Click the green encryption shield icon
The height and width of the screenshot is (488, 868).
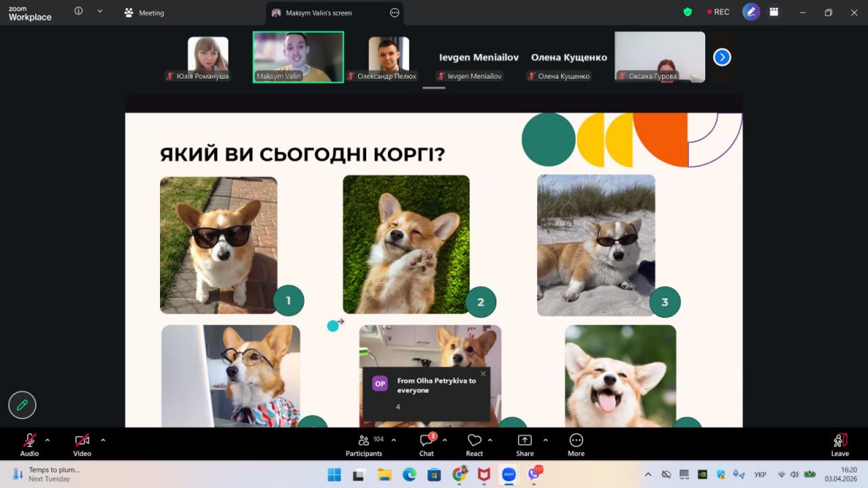click(688, 12)
